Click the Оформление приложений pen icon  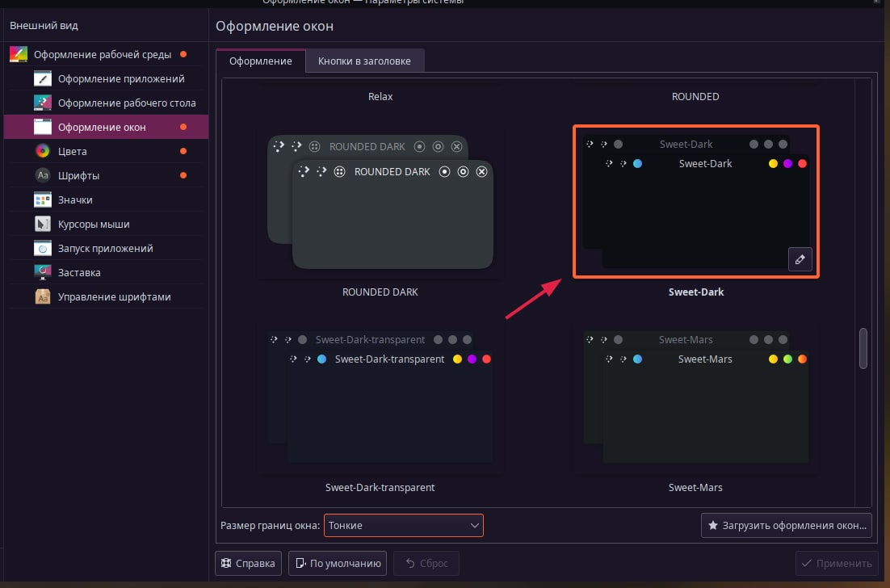43,78
